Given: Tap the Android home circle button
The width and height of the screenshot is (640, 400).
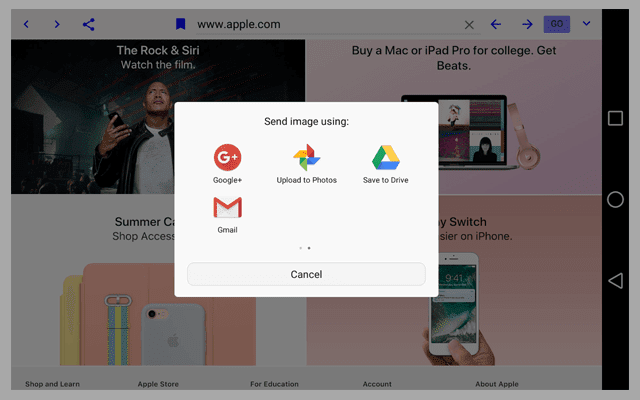Looking at the screenshot, I should 615,200.
